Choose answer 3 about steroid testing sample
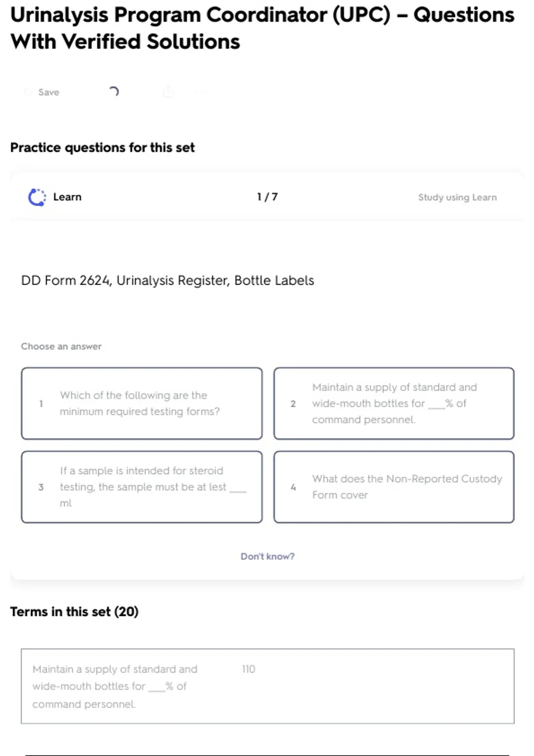The height and width of the screenshot is (756, 534). (x=142, y=487)
